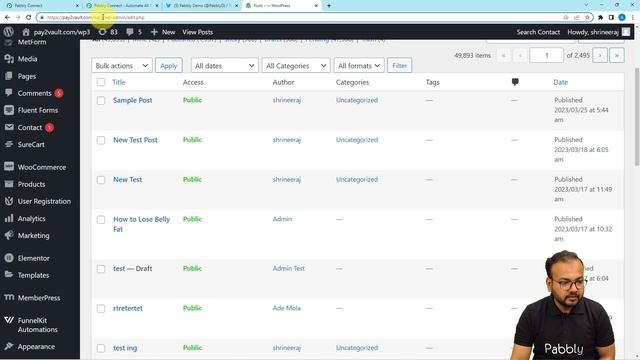Check the Sample Post row checkbox
The height and width of the screenshot is (360, 640).
[101, 100]
